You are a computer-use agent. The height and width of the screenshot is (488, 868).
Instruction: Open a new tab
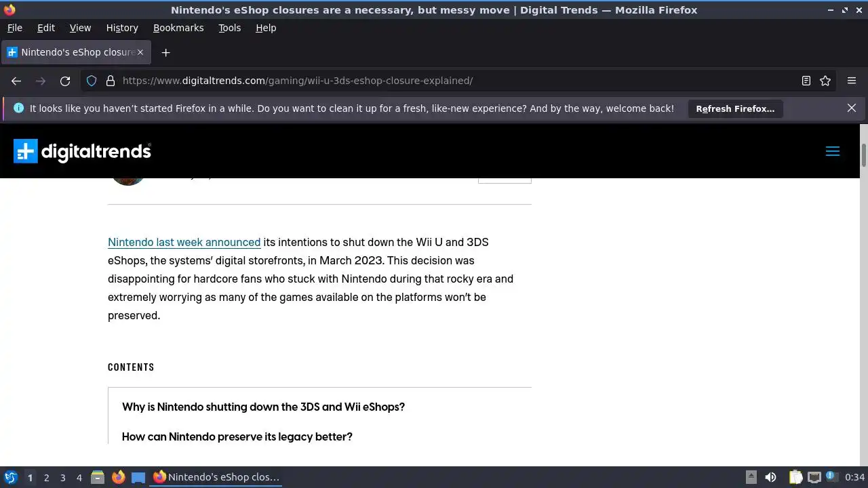click(165, 52)
